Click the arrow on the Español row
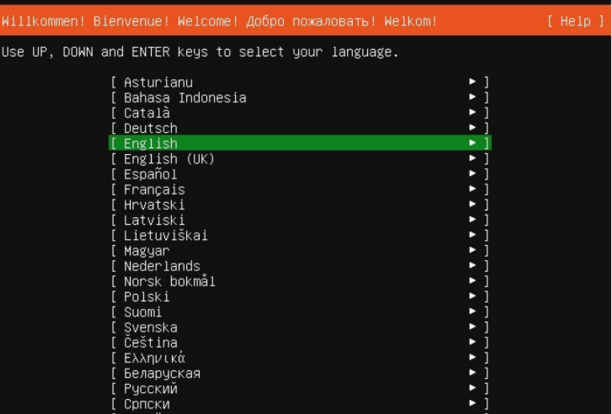The height and width of the screenshot is (414, 612). [x=472, y=173]
